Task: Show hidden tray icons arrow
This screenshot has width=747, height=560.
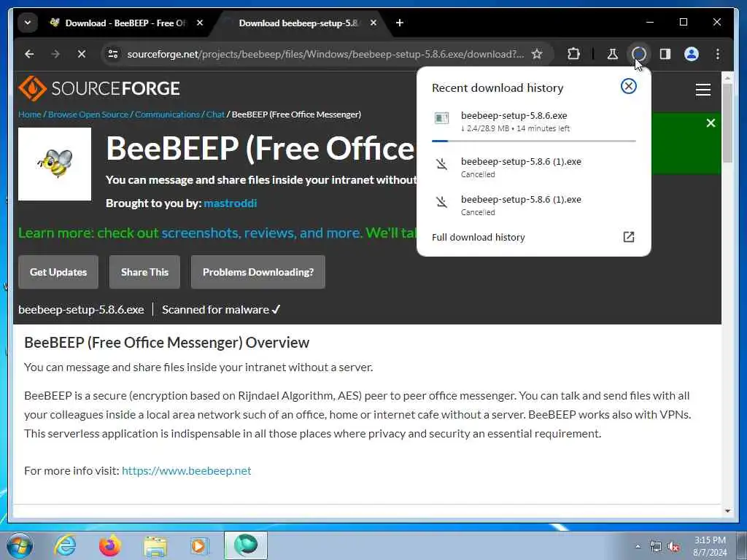Action: (638, 547)
